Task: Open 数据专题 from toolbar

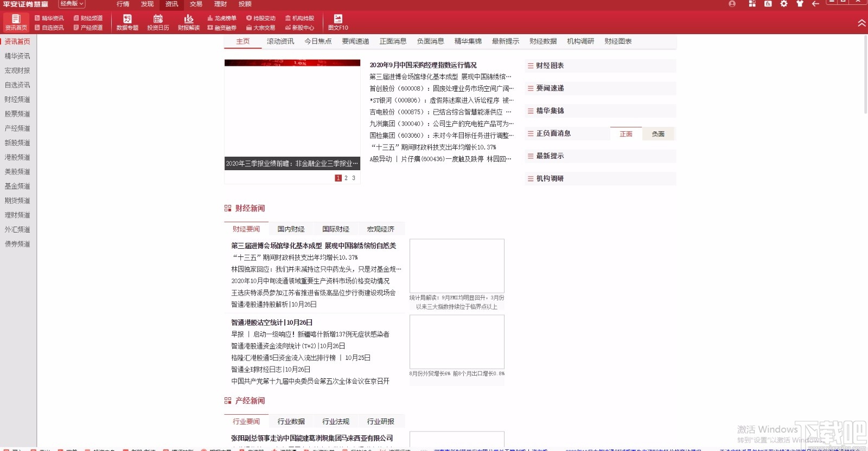Action: (127, 23)
